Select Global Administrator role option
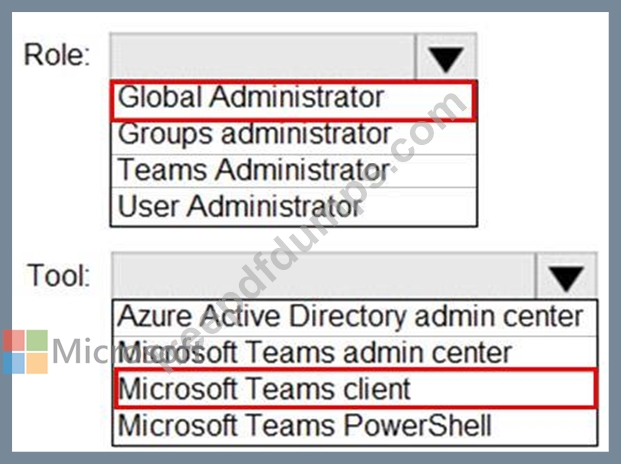 [292, 99]
